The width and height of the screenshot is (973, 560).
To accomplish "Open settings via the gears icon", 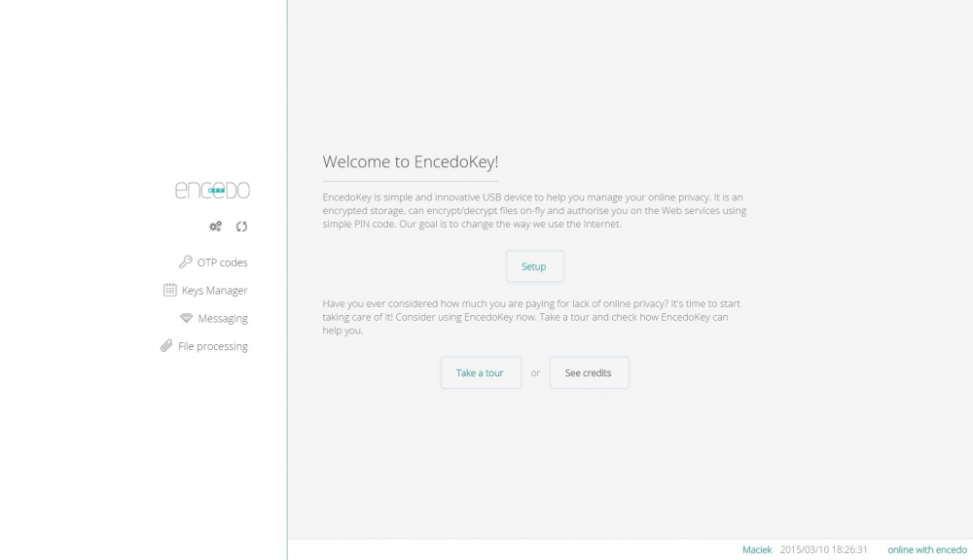I will point(215,227).
